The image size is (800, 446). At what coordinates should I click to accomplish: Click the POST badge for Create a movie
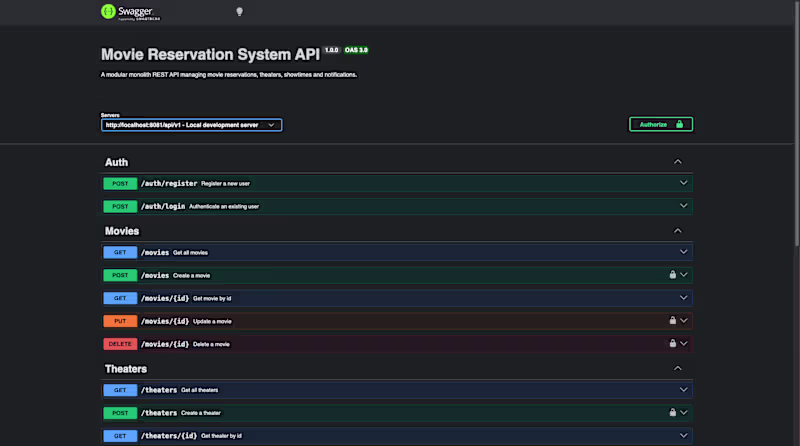120,276
